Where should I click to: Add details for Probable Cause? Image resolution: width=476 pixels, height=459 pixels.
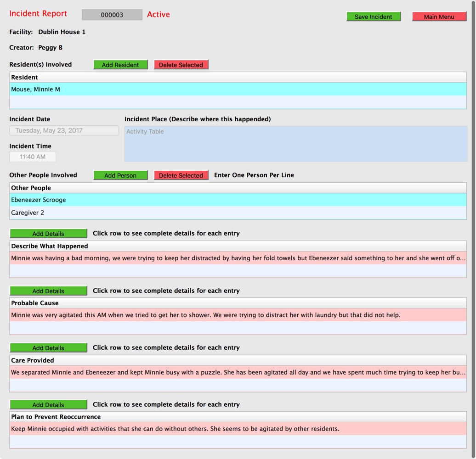point(48,291)
